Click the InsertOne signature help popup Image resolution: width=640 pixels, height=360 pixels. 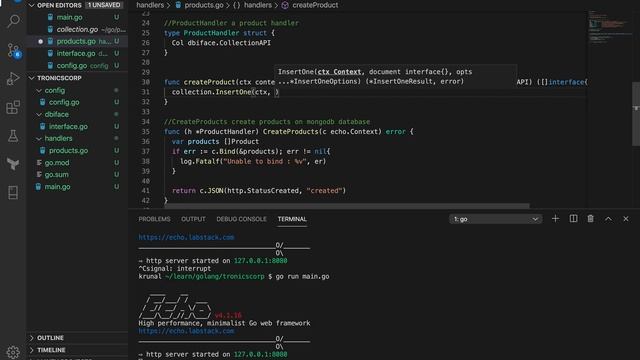(x=396, y=76)
